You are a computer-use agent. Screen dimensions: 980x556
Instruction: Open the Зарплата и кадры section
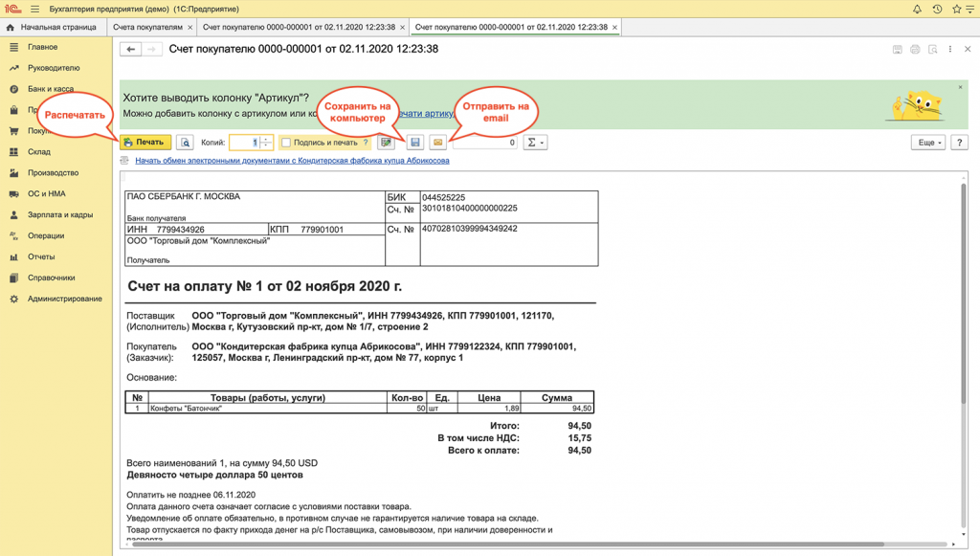tap(60, 214)
